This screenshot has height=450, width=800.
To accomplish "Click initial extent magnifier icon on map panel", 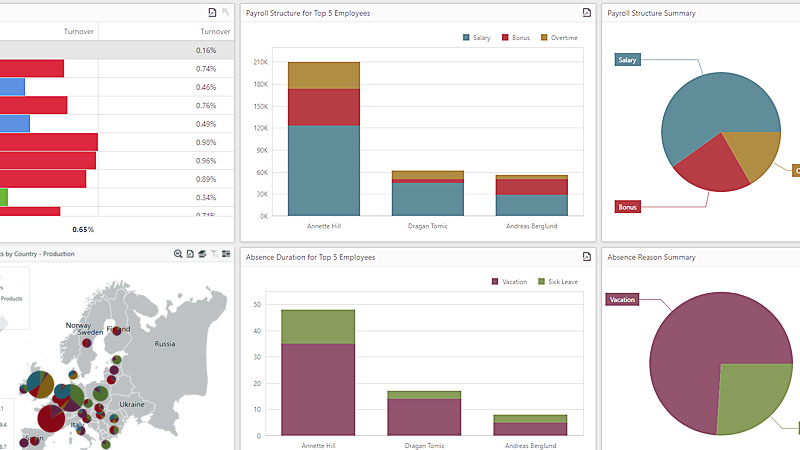I will click(x=178, y=254).
